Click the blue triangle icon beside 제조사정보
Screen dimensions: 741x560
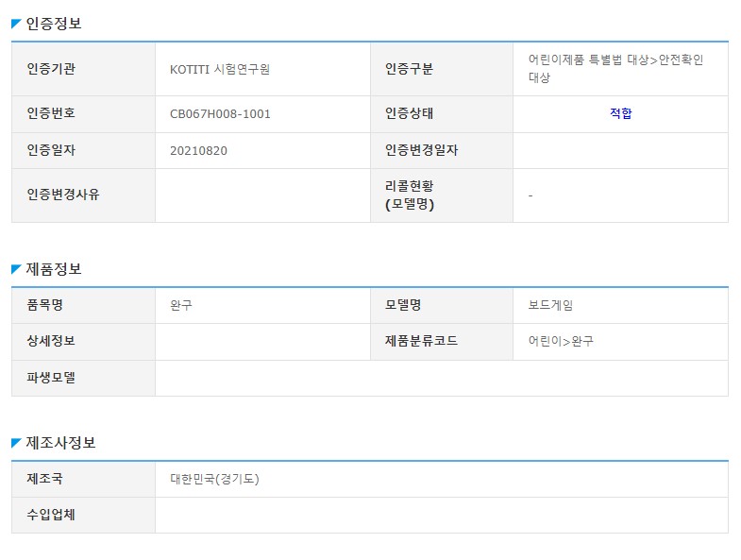pos(16,444)
